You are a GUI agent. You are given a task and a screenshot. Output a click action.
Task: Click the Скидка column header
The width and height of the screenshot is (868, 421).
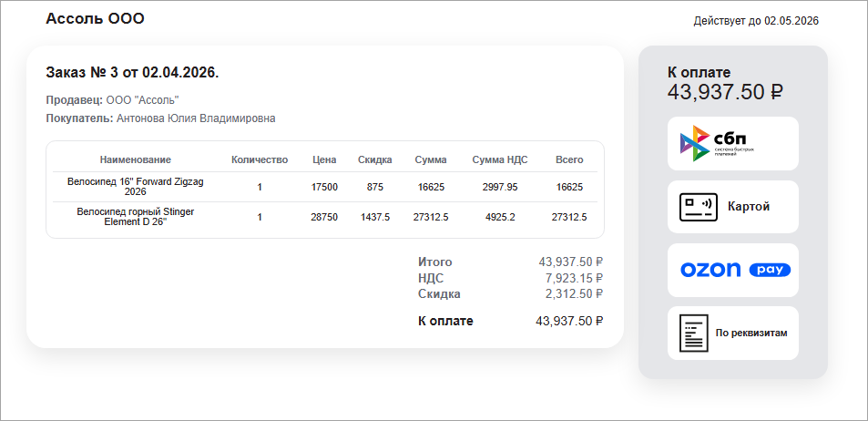point(375,159)
